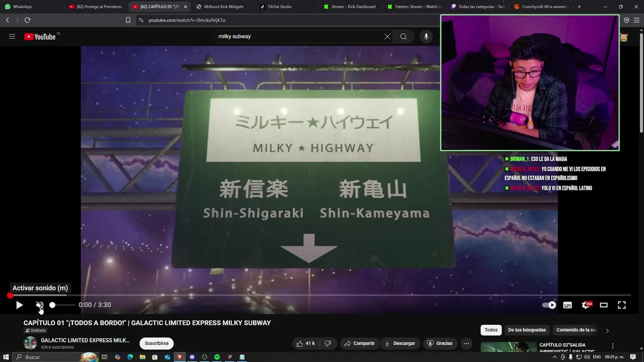Image resolution: width=644 pixels, height=362 pixels.
Task: Seek on the video progress bar
Action: (x=320, y=296)
